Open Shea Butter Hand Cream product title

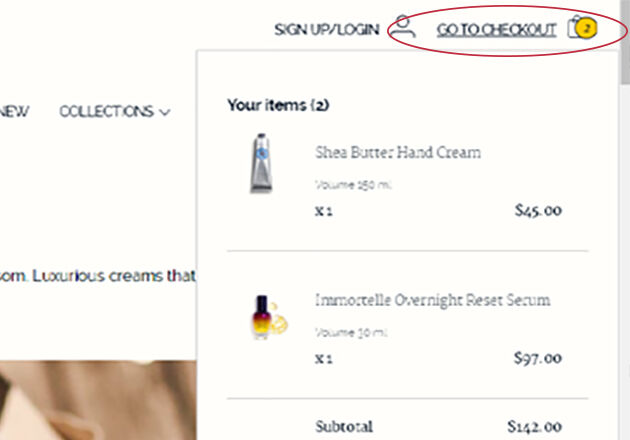pyautogui.click(x=398, y=153)
